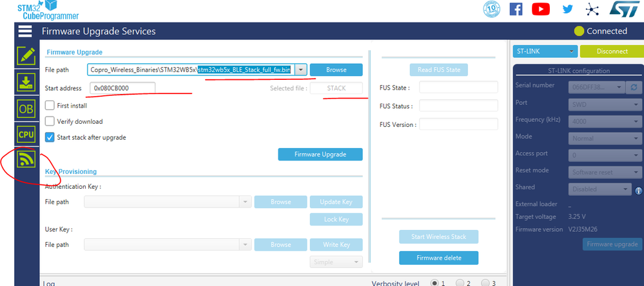Open the ST-LINK interface dropdown
Image resolution: width=644 pixels, height=286 pixels.
[x=545, y=52]
